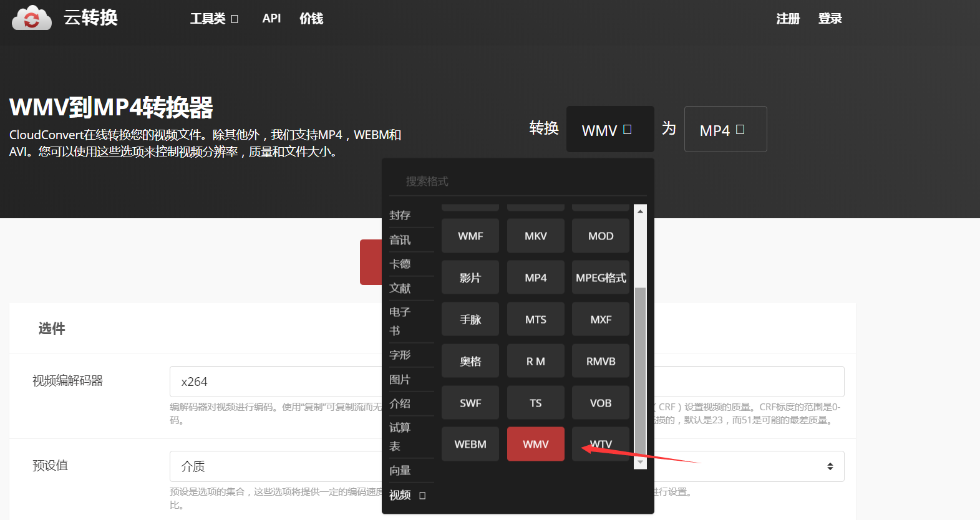Choose the MKV format
Image resolution: width=980 pixels, height=520 pixels.
[536, 236]
